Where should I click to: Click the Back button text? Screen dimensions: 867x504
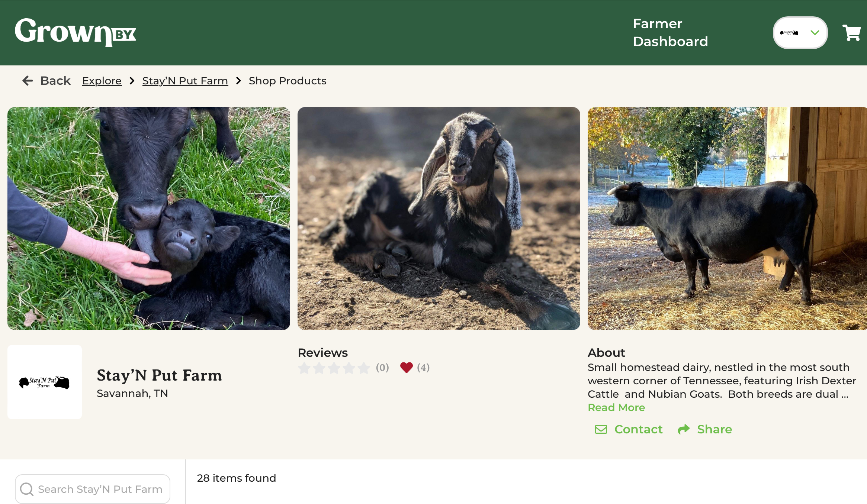click(x=55, y=81)
